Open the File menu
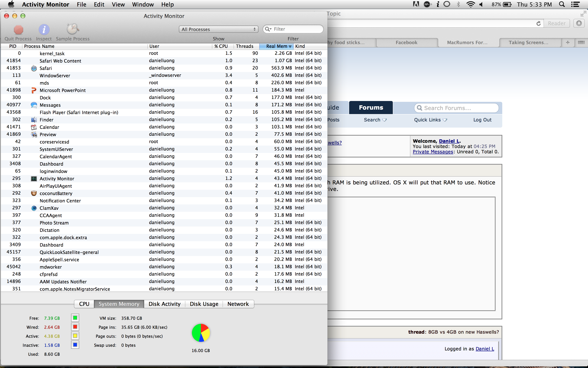 click(81, 4)
